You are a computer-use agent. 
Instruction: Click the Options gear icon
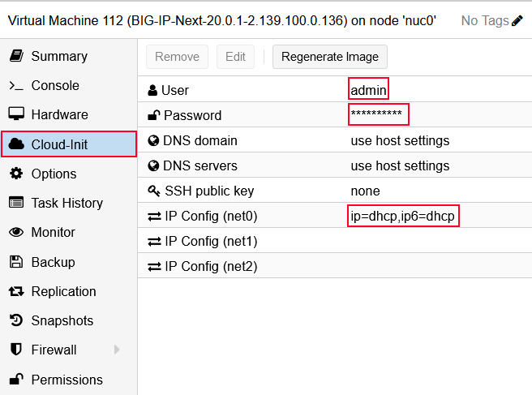coord(15,174)
